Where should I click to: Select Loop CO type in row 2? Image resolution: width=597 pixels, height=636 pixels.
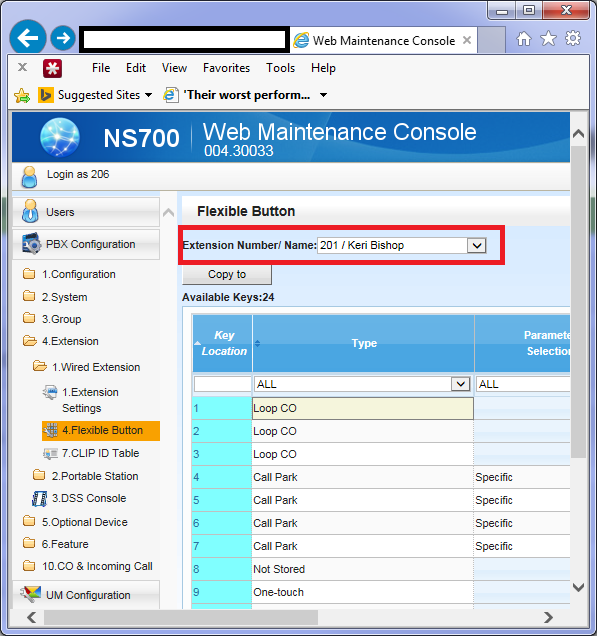coord(363,431)
